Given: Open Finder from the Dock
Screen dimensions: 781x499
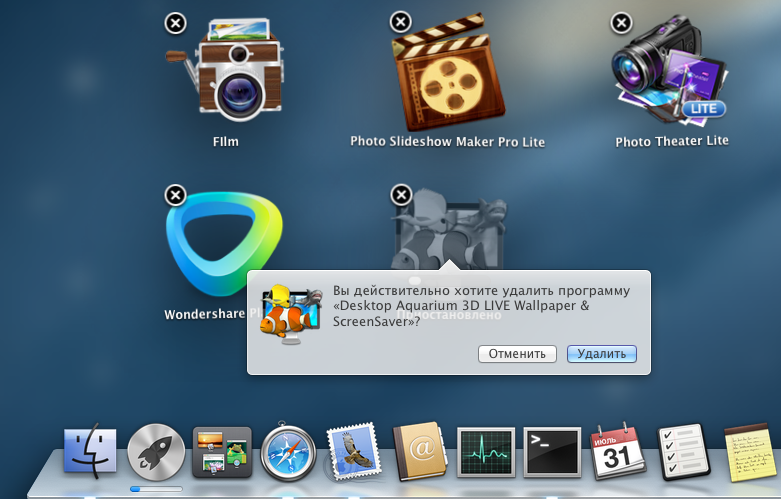Looking at the screenshot, I should [x=90, y=451].
